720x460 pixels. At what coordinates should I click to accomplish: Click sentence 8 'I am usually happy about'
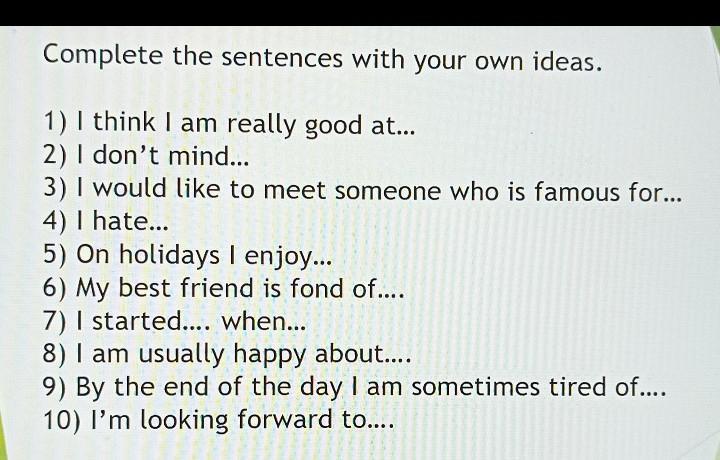click(x=227, y=355)
